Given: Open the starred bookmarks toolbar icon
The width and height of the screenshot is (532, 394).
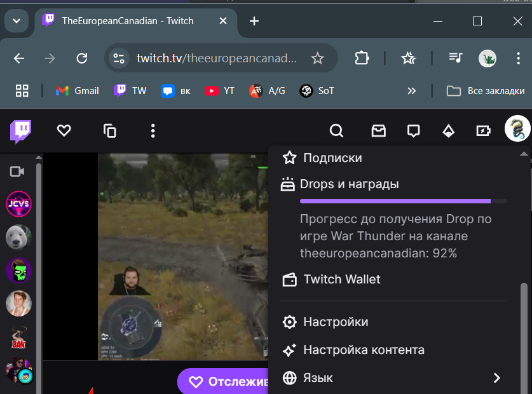Looking at the screenshot, I should pos(409,58).
